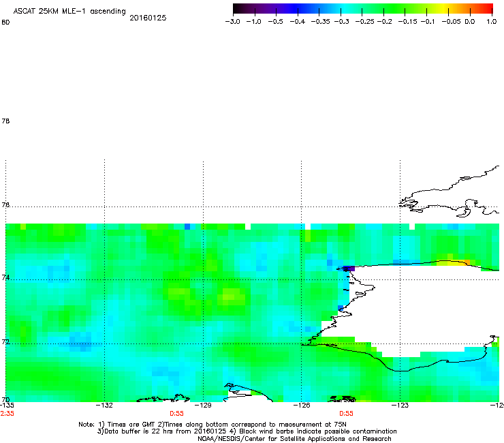
Task: Click the "-0.05" color scale label
Action: (x=451, y=22)
